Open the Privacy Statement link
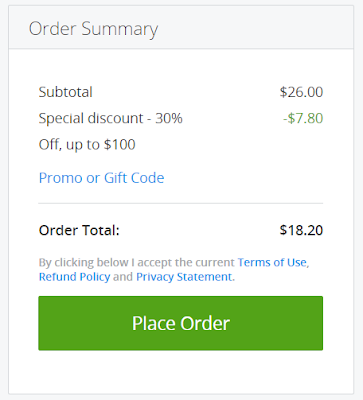This screenshot has height=400, width=363. [x=184, y=277]
